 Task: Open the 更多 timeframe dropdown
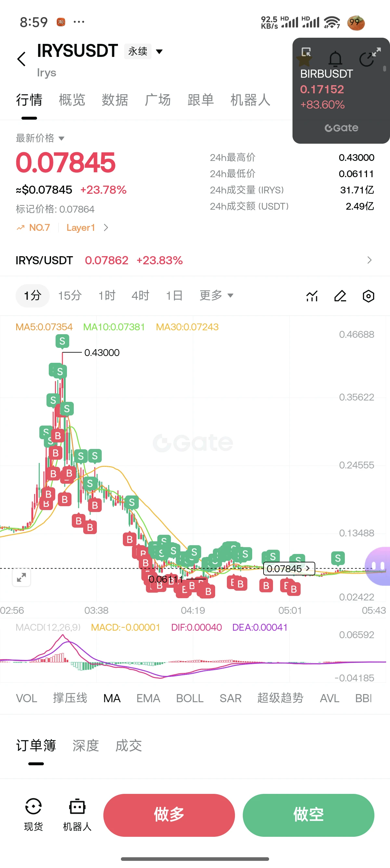click(x=216, y=296)
